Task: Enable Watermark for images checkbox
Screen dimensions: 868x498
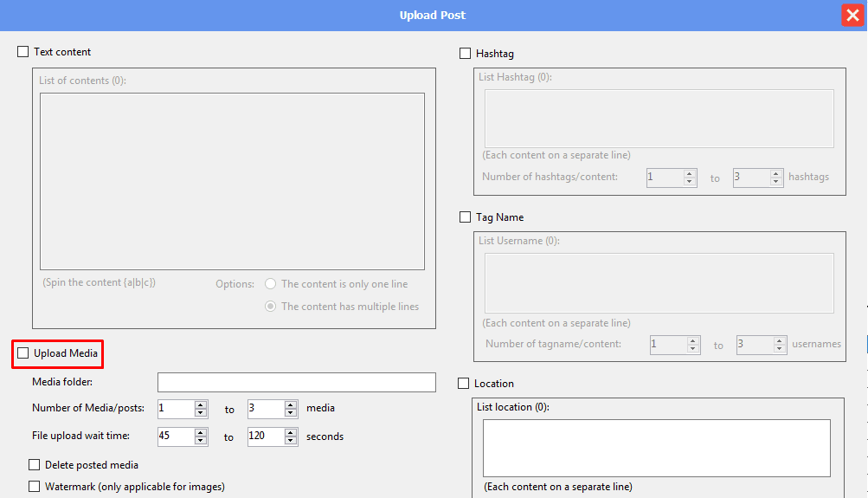Action: pyautogui.click(x=35, y=487)
